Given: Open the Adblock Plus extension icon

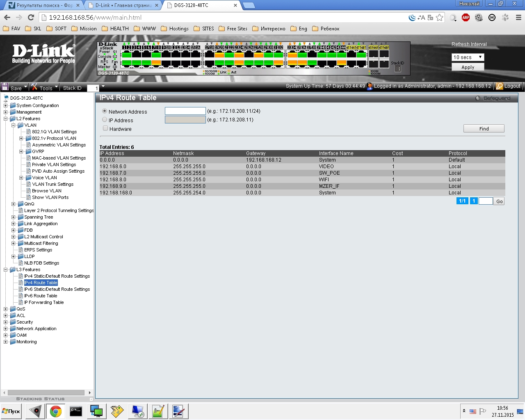Looking at the screenshot, I should (x=466, y=17).
